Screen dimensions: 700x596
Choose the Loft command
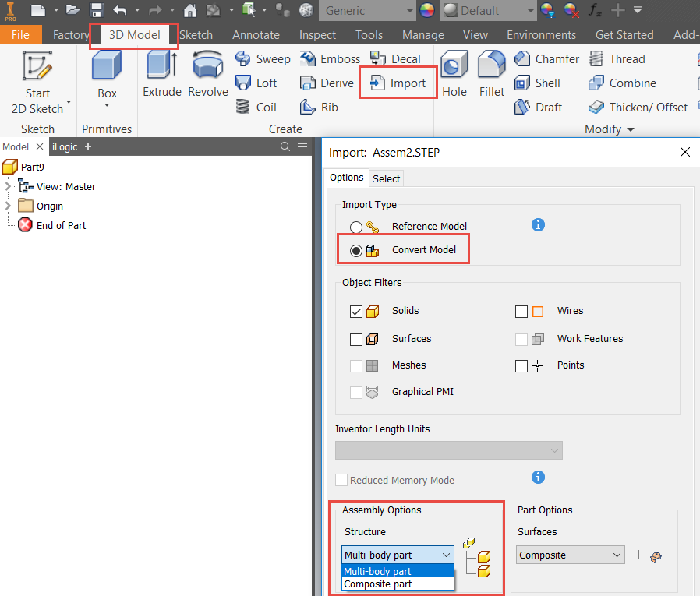click(256, 83)
